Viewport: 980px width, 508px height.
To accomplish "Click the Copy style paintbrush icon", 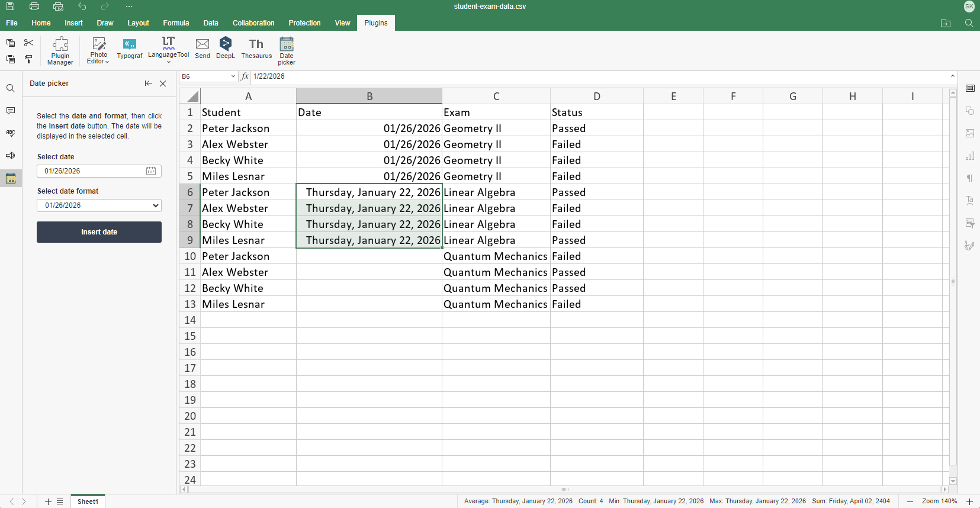I will click(28, 59).
